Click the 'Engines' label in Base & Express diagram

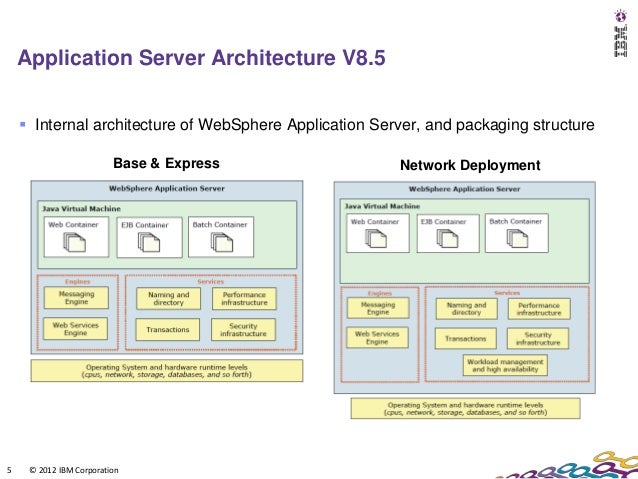tap(77, 282)
